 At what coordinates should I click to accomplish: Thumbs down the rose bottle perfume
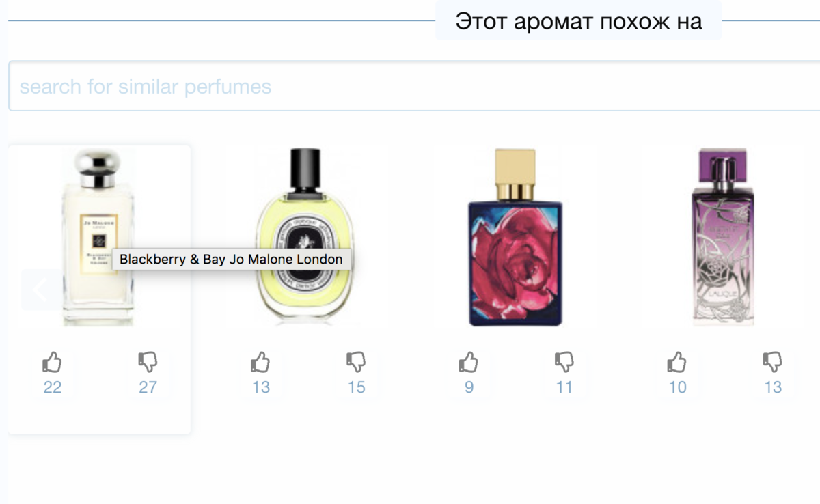tap(564, 362)
